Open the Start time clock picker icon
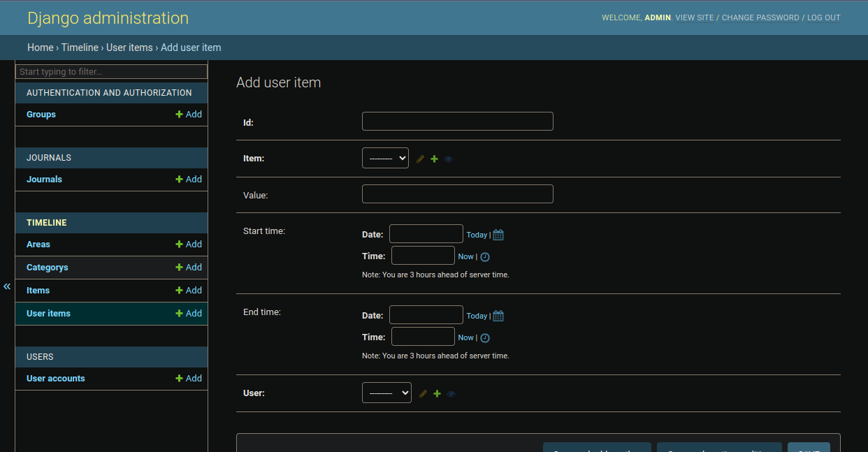The width and height of the screenshot is (868, 452). (485, 257)
